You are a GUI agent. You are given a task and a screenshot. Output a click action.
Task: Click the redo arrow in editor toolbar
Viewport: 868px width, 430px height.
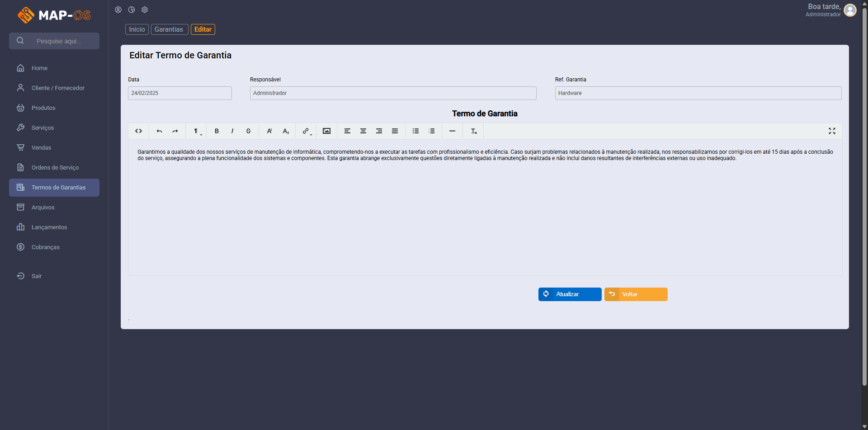point(175,131)
